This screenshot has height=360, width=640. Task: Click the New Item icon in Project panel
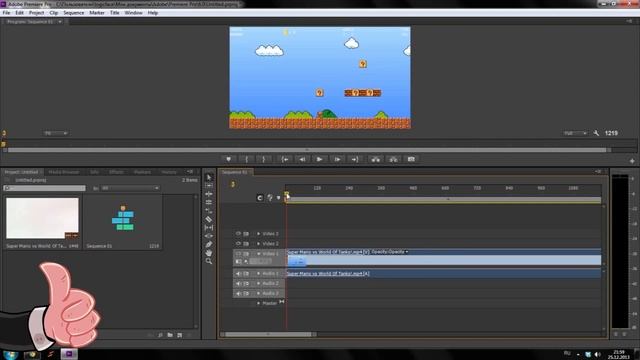pyautogui.click(x=180, y=335)
